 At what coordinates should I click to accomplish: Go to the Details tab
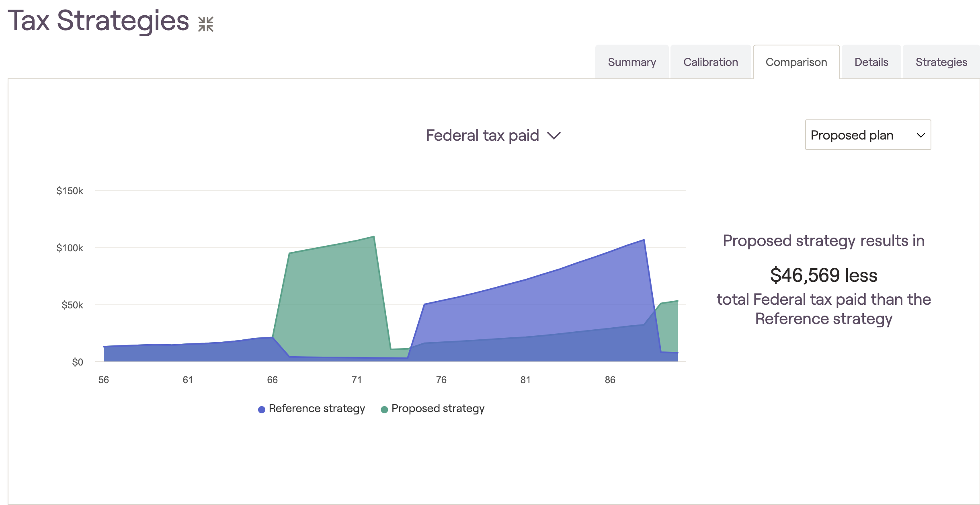tap(871, 62)
